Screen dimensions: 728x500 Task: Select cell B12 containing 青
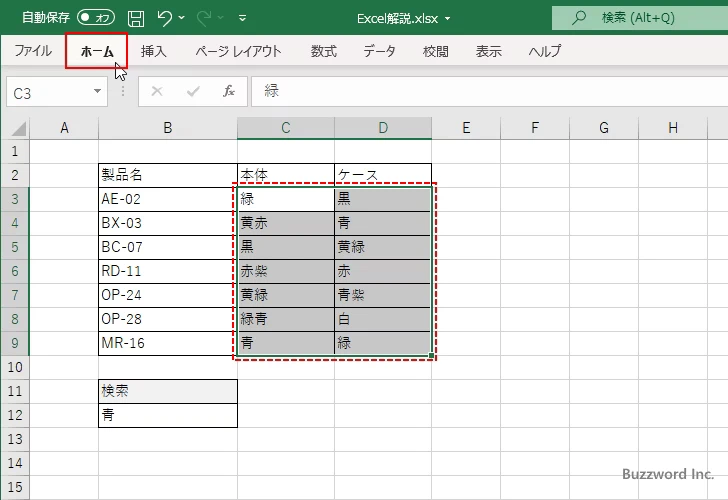pyautogui.click(x=167, y=415)
